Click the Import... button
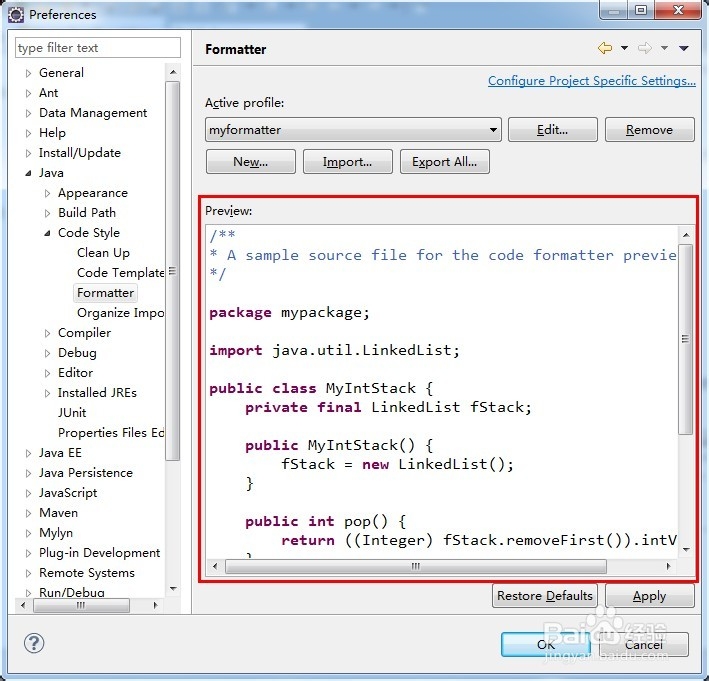 pyautogui.click(x=347, y=161)
